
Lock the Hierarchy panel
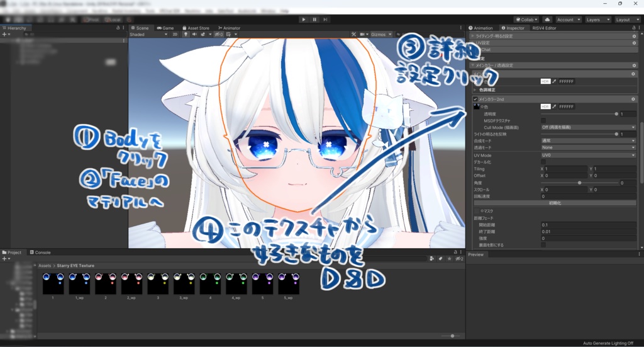click(x=118, y=28)
